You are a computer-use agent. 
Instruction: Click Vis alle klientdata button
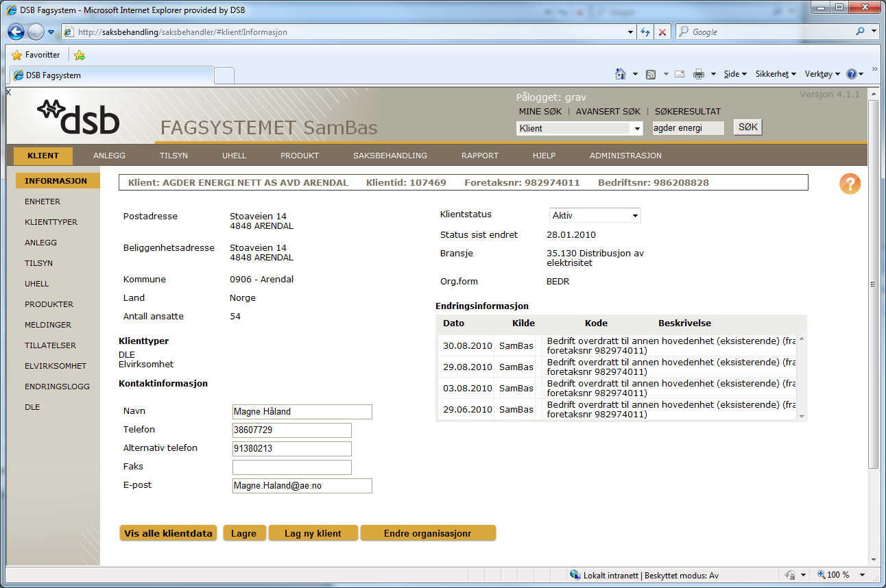tap(169, 533)
